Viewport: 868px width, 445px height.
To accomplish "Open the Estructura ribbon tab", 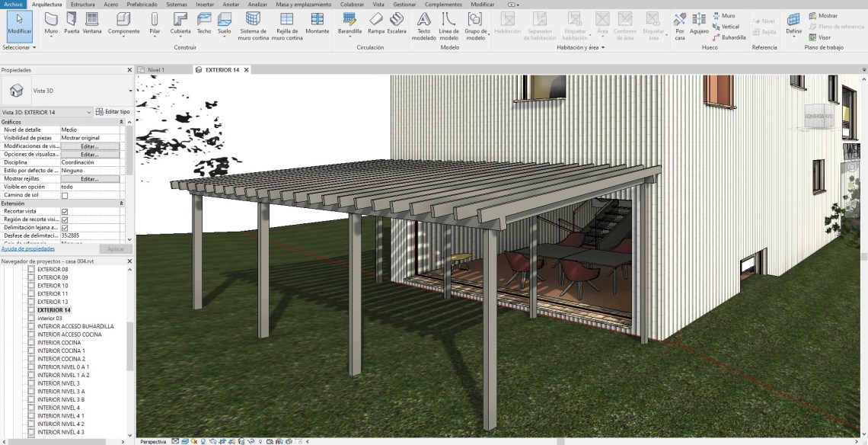I will tap(82, 4).
